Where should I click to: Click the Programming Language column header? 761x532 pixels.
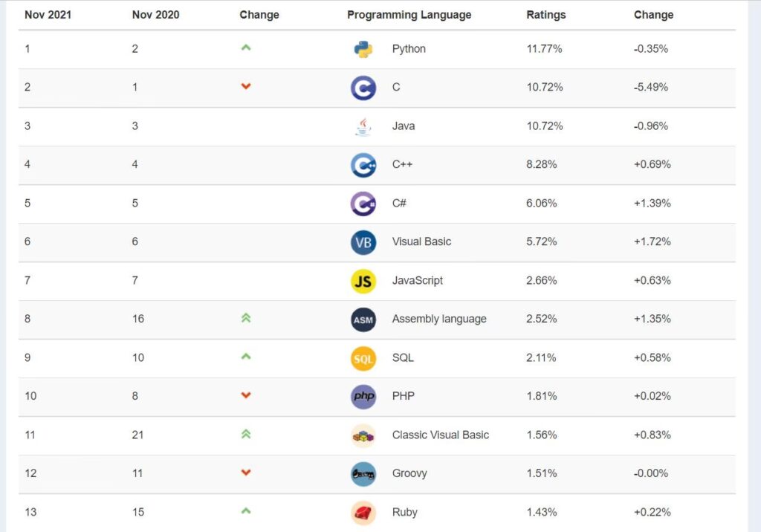pyautogui.click(x=409, y=15)
